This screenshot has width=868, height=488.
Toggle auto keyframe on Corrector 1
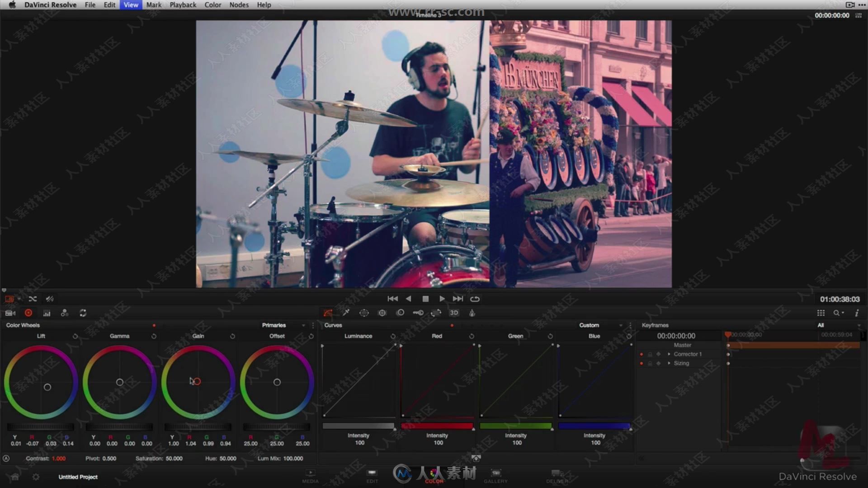pyautogui.click(x=642, y=354)
